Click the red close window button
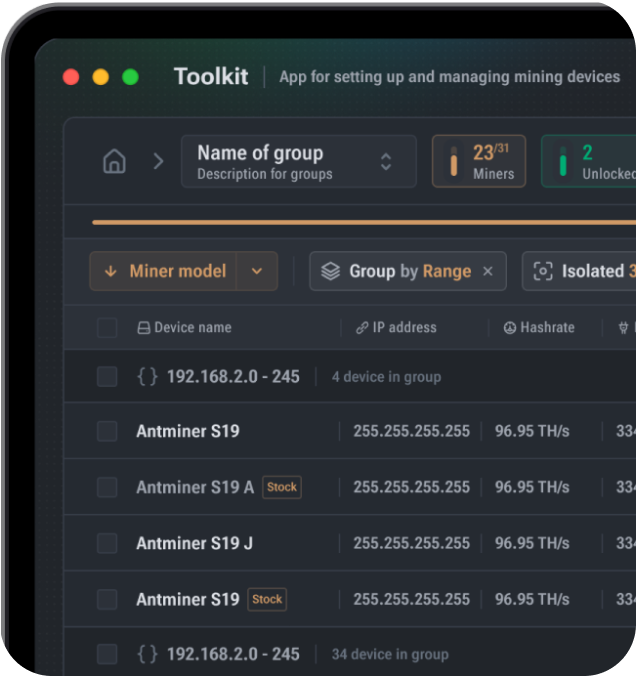Screen dimensions: 636x676 tap(71, 77)
